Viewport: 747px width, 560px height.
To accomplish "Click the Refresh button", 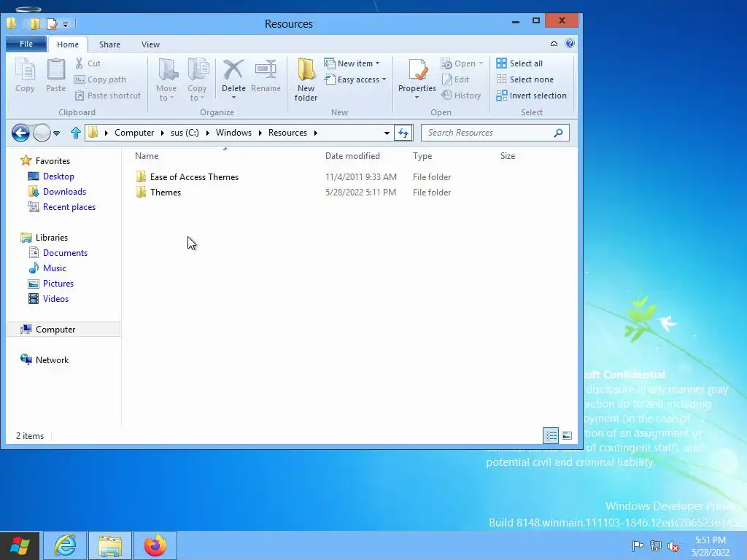I will [x=403, y=133].
